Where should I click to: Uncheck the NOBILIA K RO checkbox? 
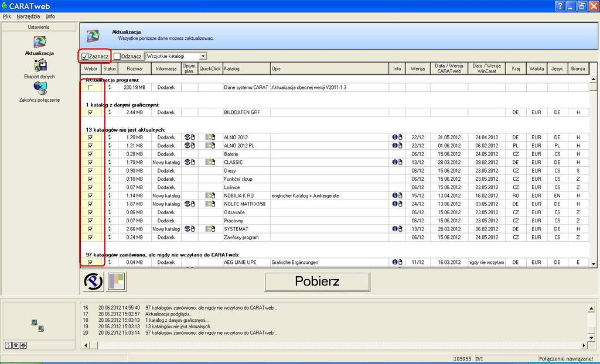pos(90,195)
